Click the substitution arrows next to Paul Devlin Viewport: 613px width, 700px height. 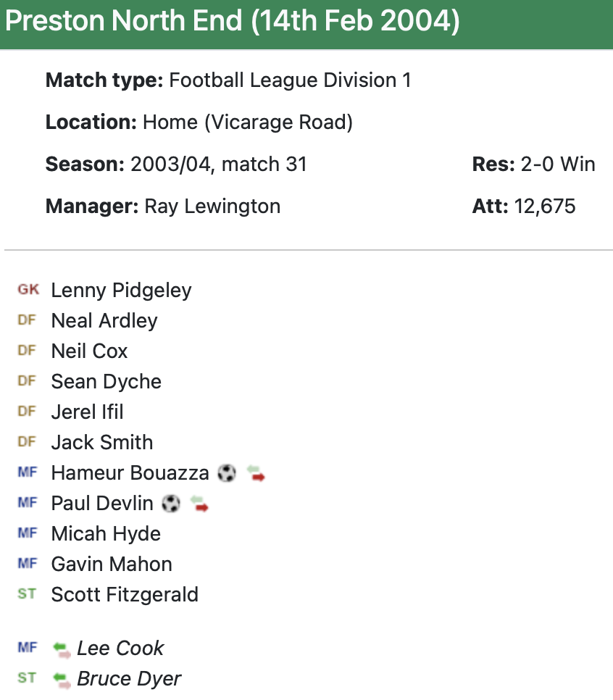(199, 504)
